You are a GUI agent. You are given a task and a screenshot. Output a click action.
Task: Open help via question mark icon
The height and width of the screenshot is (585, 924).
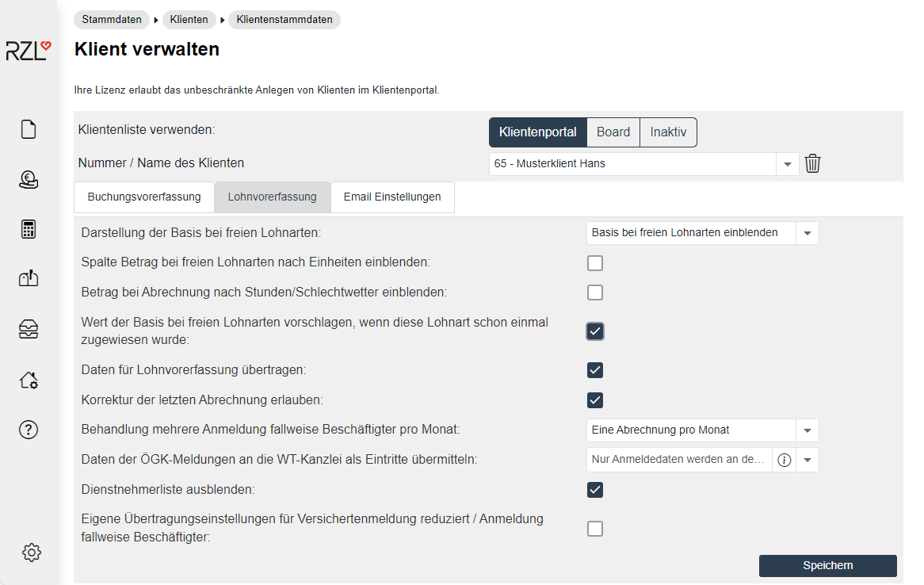[x=29, y=430]
